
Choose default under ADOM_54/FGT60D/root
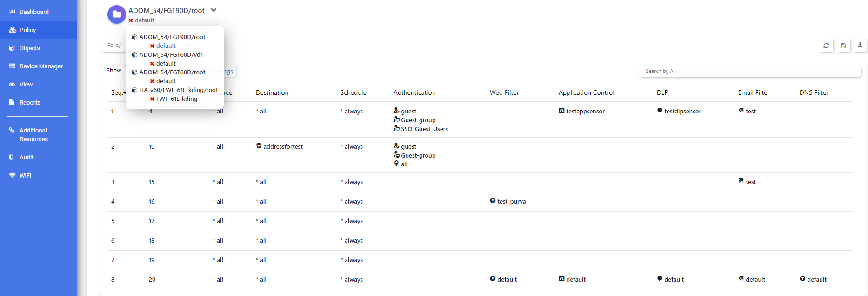(x=166, y=81)
